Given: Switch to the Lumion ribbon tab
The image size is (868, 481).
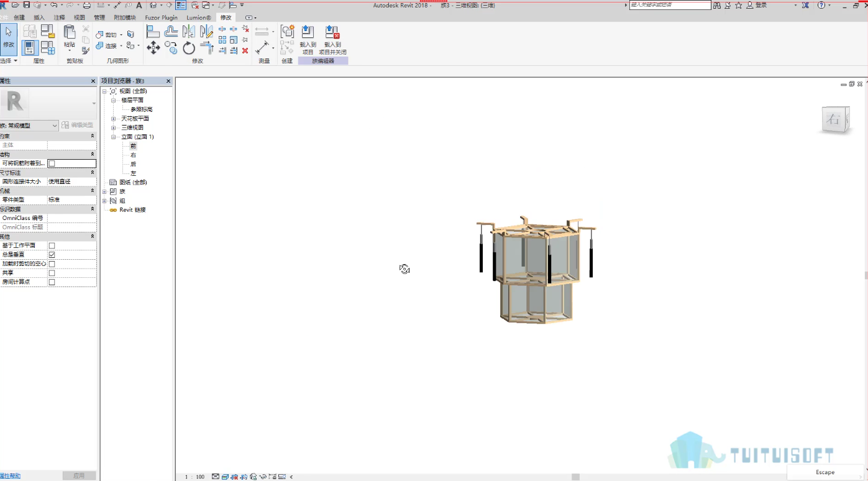Looking at the screenshot, I should tap(199, 17).
